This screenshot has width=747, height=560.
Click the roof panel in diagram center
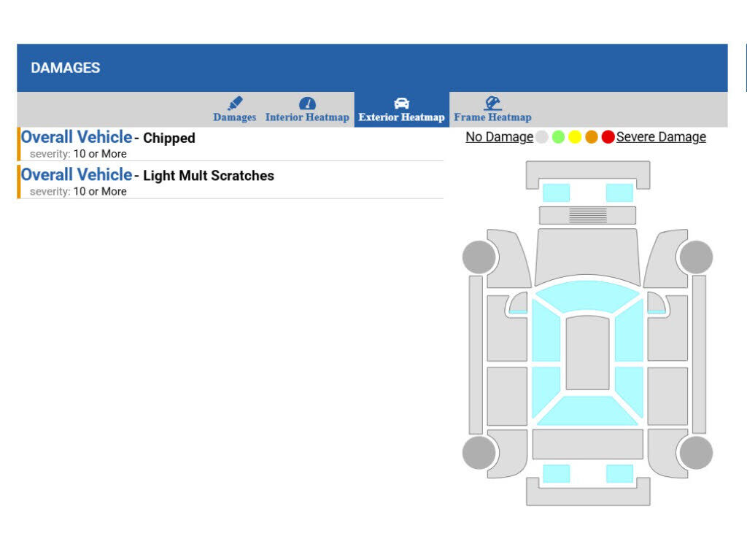click(x=587, y=352)
